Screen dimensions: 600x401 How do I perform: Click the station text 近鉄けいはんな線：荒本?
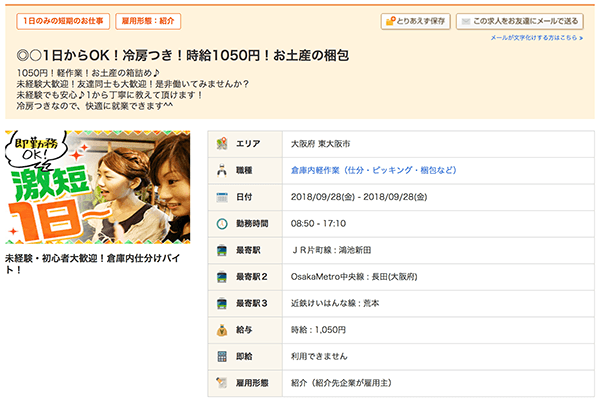(335, 303)
